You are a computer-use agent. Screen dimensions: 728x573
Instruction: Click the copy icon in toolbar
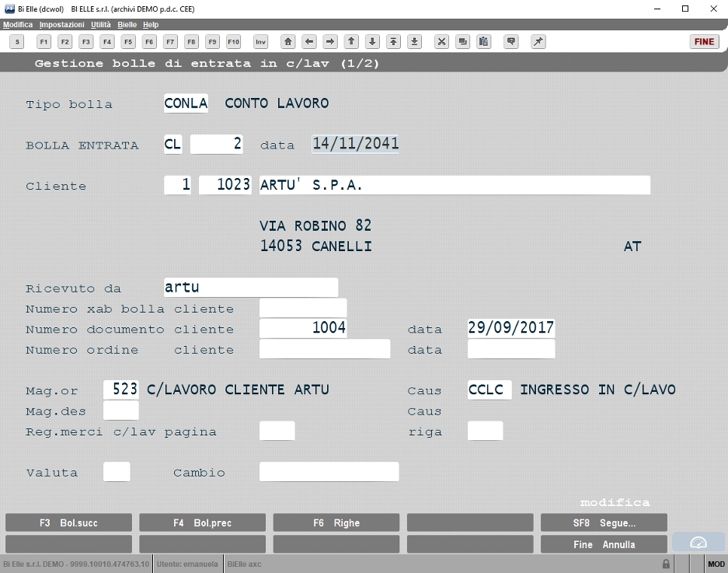[x=463, y=42]
